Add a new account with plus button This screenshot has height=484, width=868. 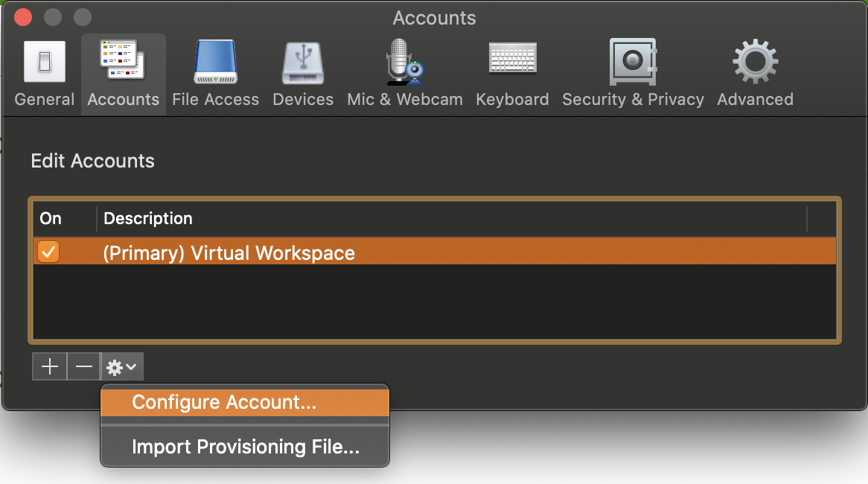[50, 367]
